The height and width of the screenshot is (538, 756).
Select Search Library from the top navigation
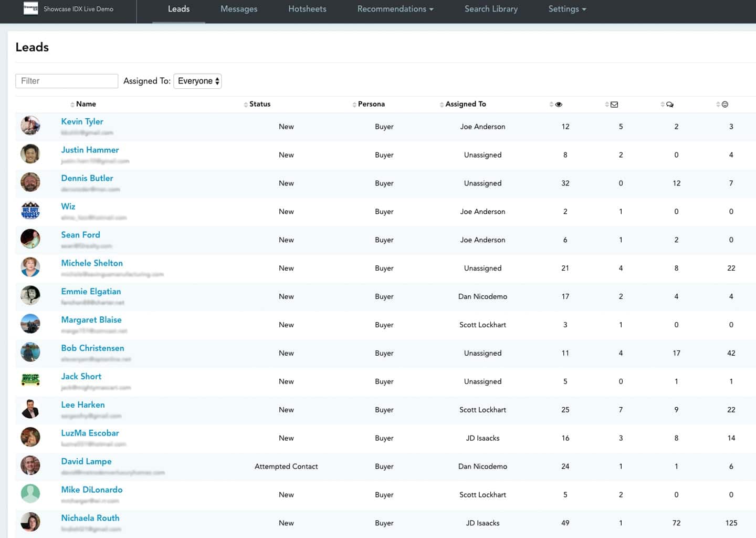490,9
